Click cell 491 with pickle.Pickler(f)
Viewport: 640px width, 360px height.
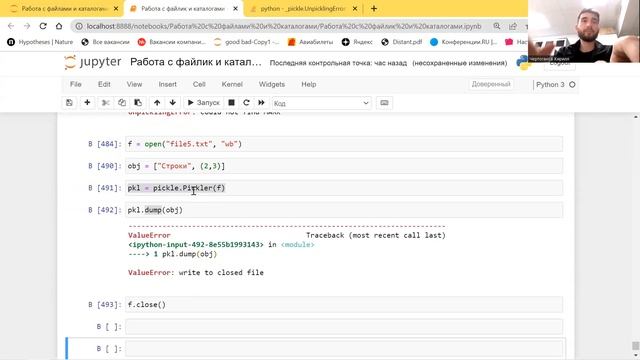[x=344, y=188]
